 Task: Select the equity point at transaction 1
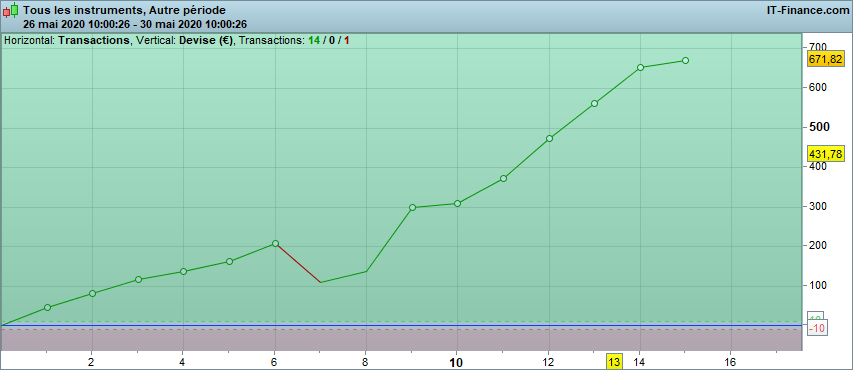[47, 307]
